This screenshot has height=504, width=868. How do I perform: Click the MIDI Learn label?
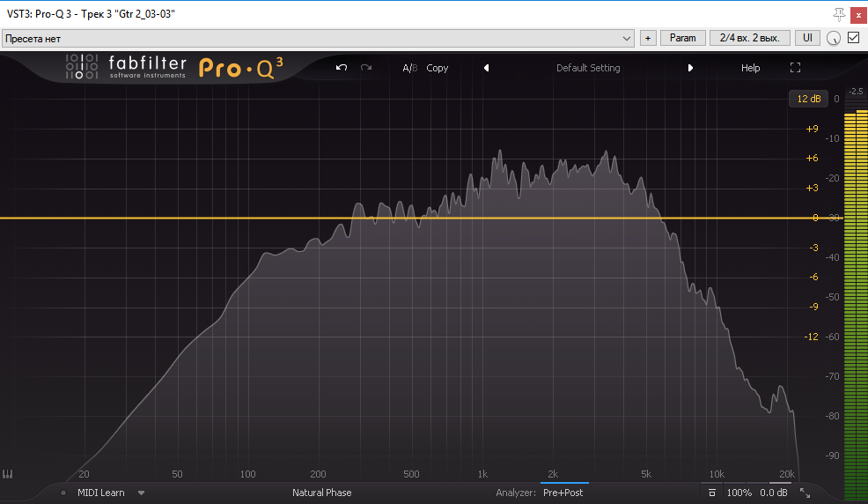100,493
